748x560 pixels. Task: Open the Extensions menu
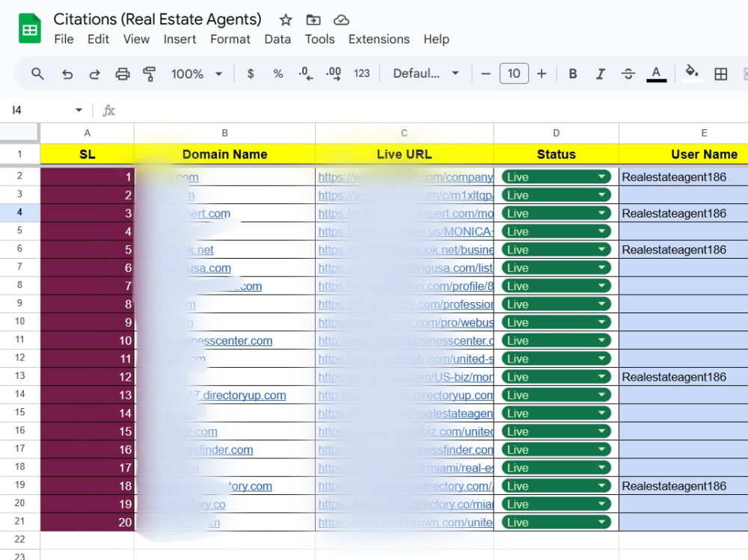(378, 39)
